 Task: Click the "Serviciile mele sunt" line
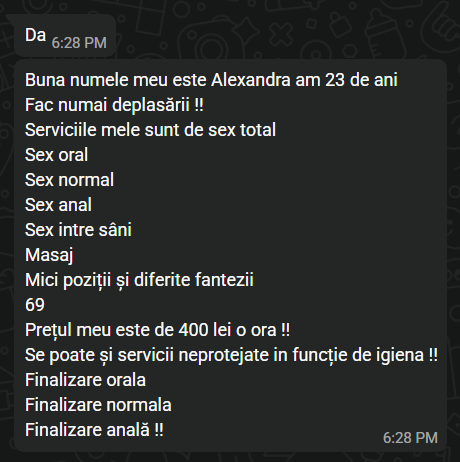click(x=150, y=130)
